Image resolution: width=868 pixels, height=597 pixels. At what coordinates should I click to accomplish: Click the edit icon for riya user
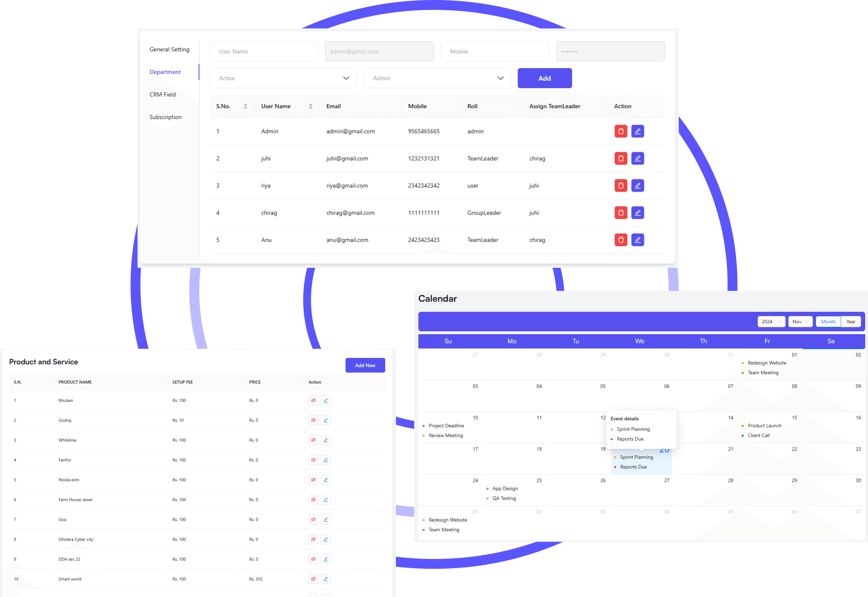pos(637,185)
